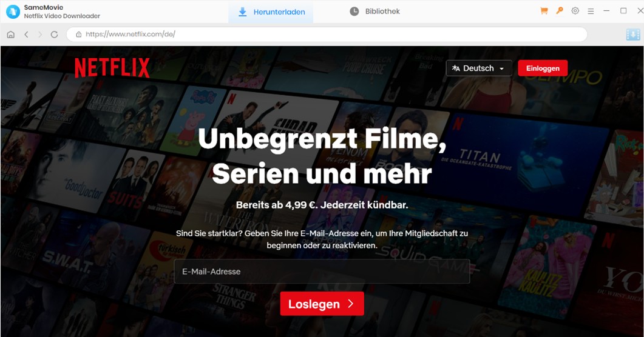Image resolution: width=644 pixels, height=337 pixels.
Task: Click 'Bereits ab 4,99 €. Jederzeit kündbar.' text
Action: 322,205
